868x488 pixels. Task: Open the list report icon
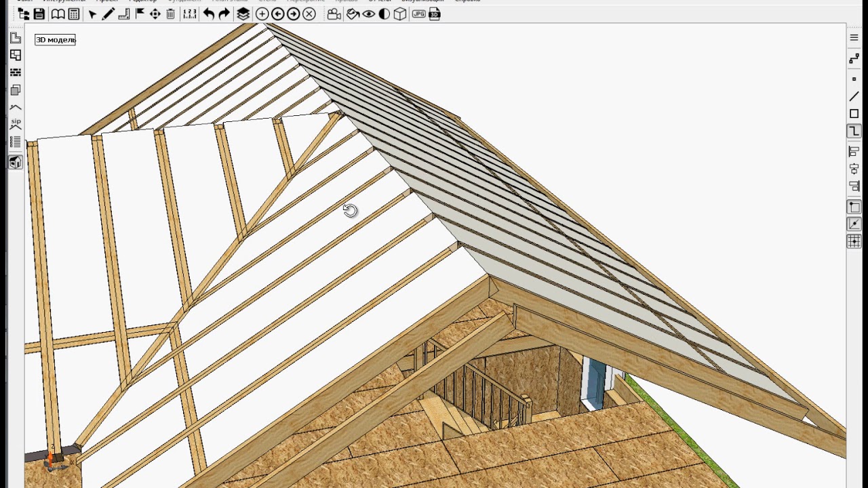[16, 142]
